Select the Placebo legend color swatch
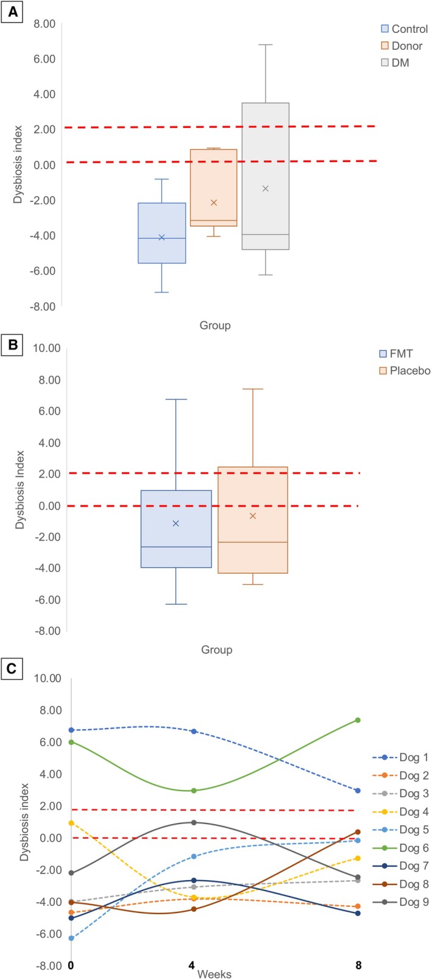This screenshot has height=980, width=432. (383, 370)
